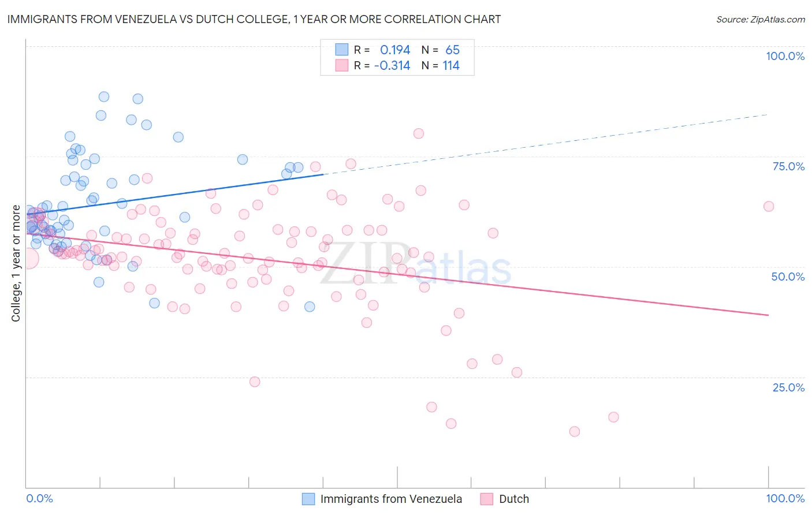Select the Dutch legend label
This screenshot has width=812, height=515.
point(514,499)
